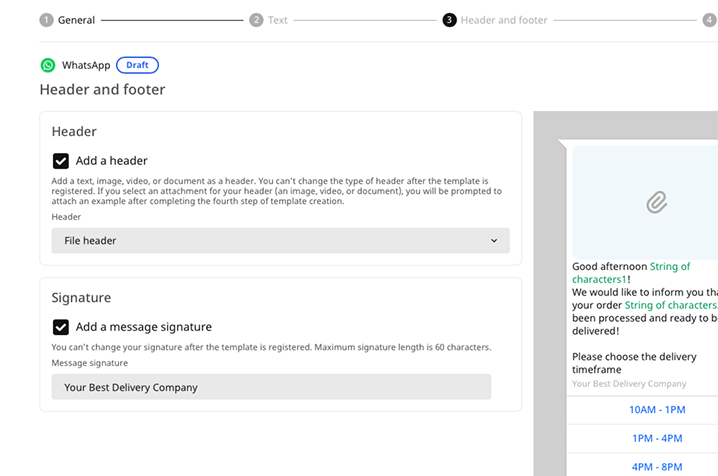
Task: Click the Draft status badge
Action: pos(137,65)
